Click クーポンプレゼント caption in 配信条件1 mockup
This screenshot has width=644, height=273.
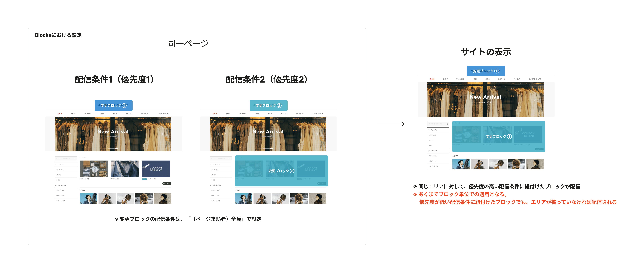coord(153,179)
